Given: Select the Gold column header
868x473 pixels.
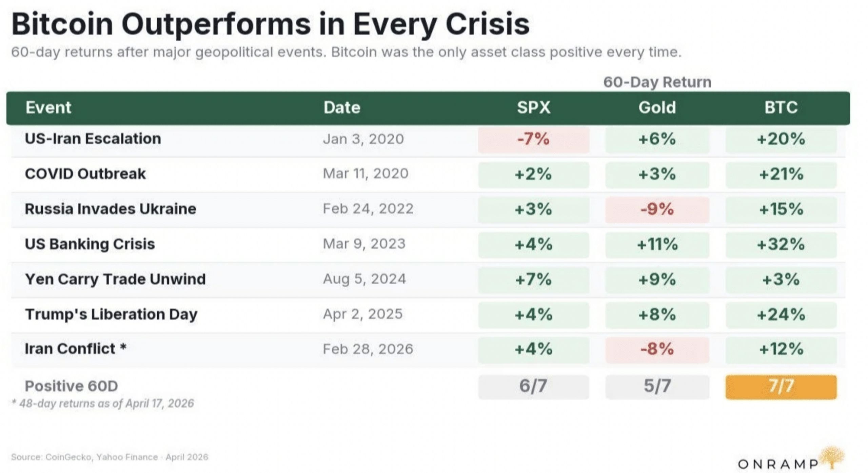Looking at the screenshot, I should click(657, 108).
